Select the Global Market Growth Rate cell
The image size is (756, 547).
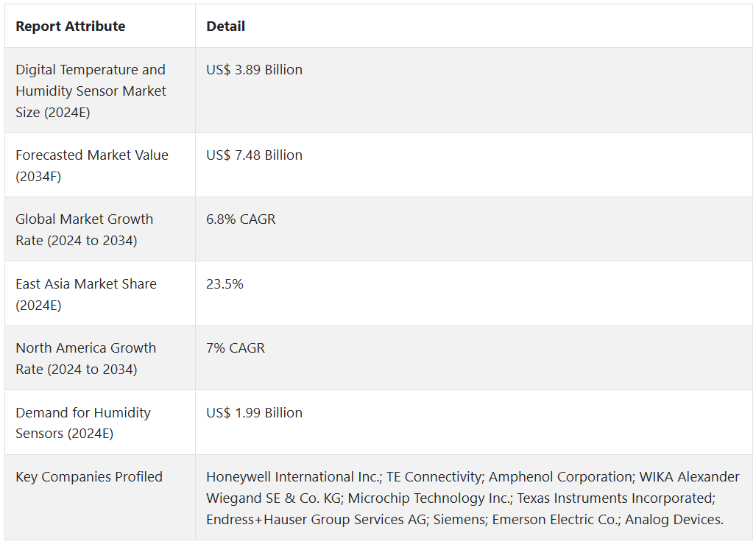point(85,230)
